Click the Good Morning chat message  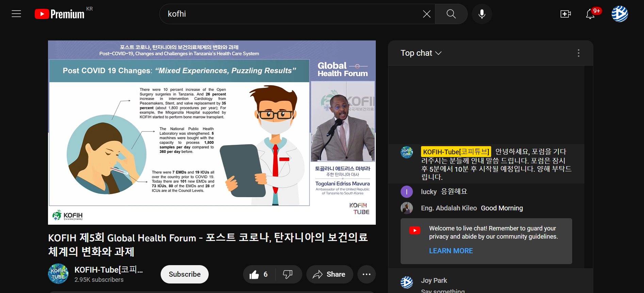point(502,208)
